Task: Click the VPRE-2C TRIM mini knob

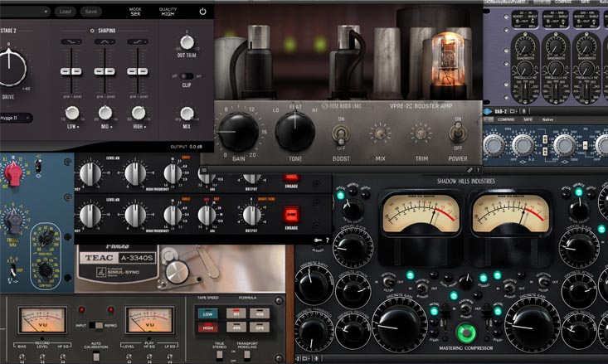Action: (x=421, y=133)
